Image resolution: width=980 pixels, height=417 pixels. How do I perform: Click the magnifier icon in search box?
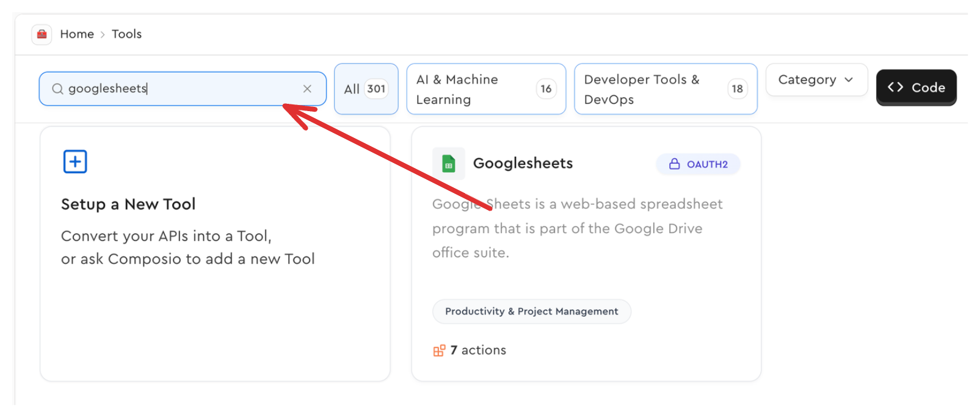(57, 89)
